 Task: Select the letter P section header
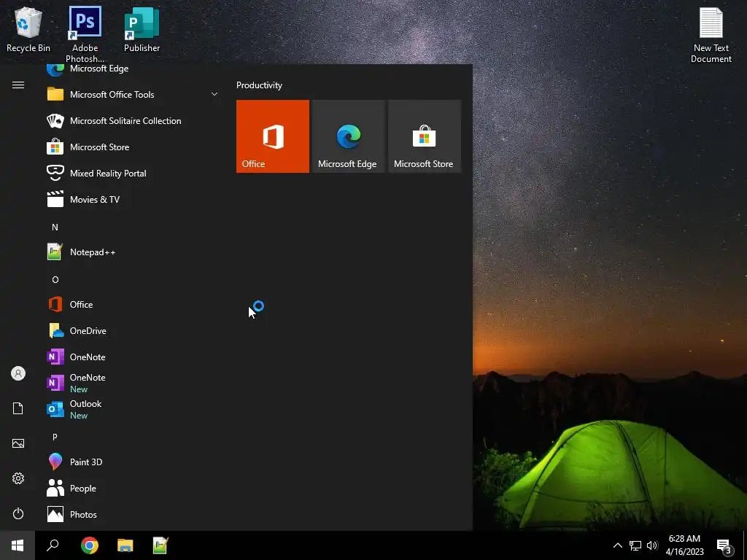tap(55, 437)
